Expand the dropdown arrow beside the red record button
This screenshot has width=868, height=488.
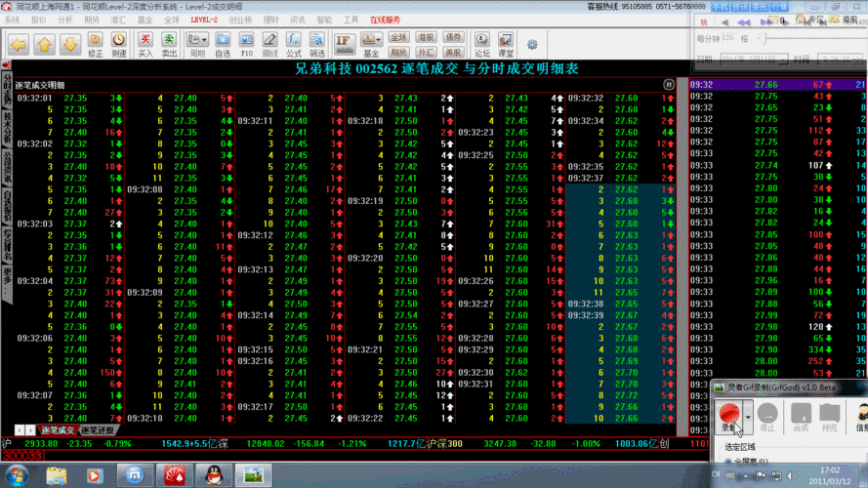(x=748, y=417)
